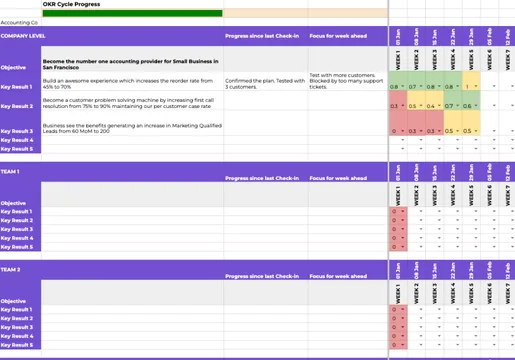Open Company Level Key Result 2 Week 4 dropdown (0.7)
Viewport: 515px width, 360px height.
pyautogui.click(x=458, y=106)
